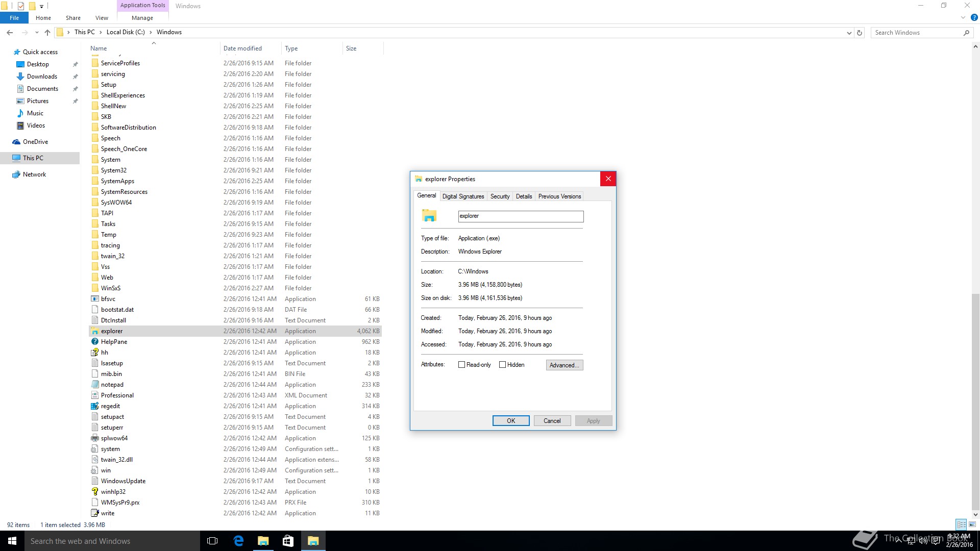
Task: Expand the address bar history dropdown
Action: point(849,33)
